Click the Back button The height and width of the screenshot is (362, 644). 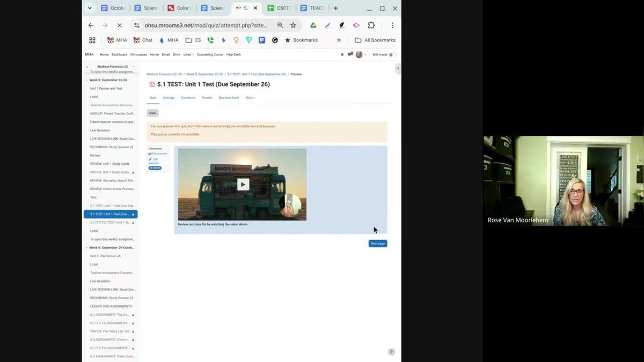click(x=152, y=113)
